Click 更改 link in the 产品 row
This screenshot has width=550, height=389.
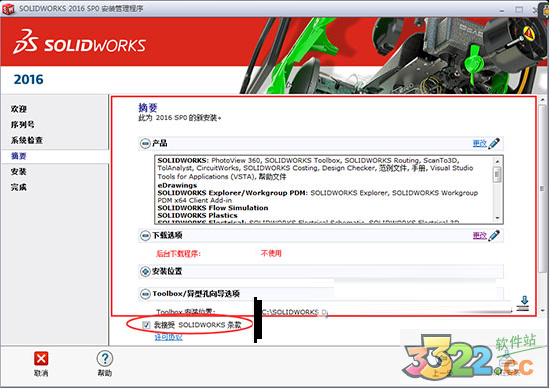pos(479,143)
